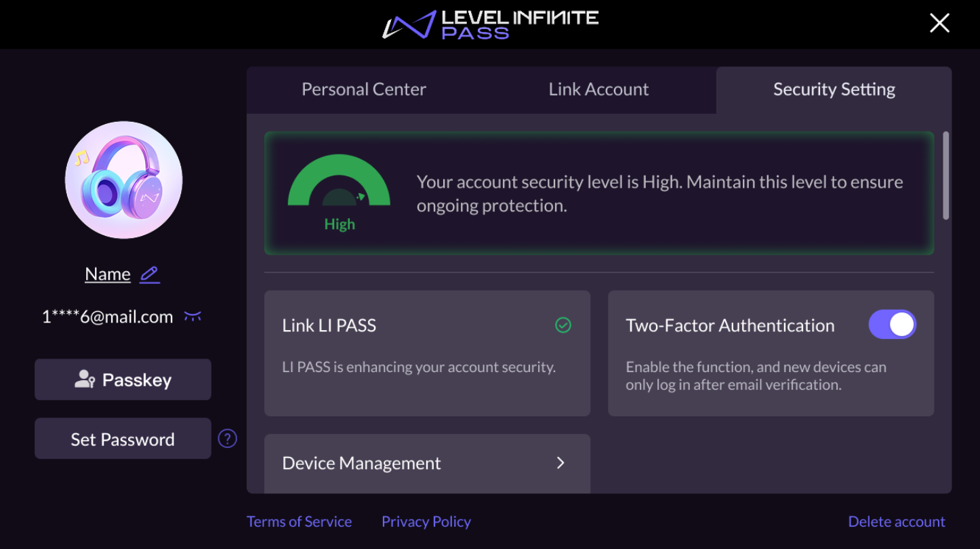Image resolution: width=980 pixels, height=549 pixels.
Task: Open the Privacy Policy
Action: 426,521
